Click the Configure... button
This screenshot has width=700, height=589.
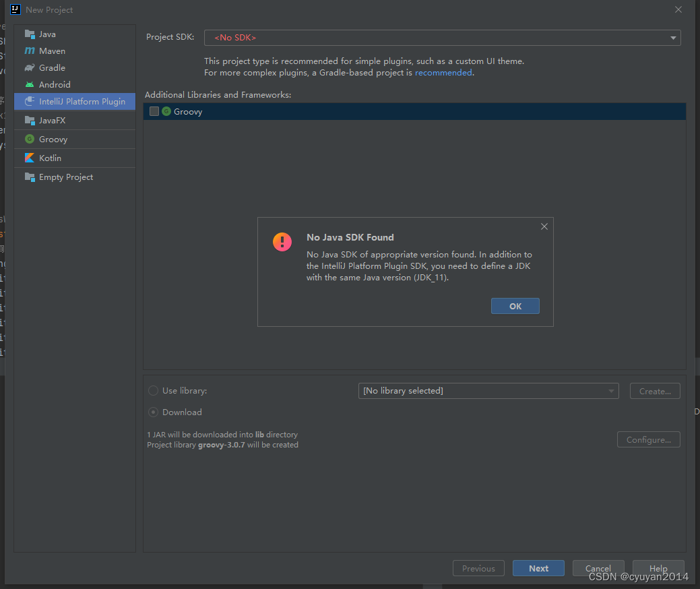649,439
